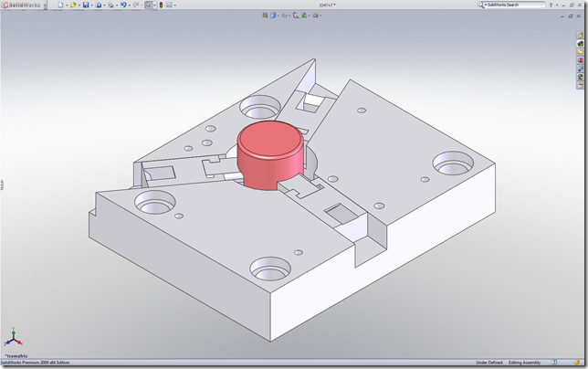Open the Help question mark icon
Image resolution: width=588 pixels, height=369 pixels.
click(551, 5)
